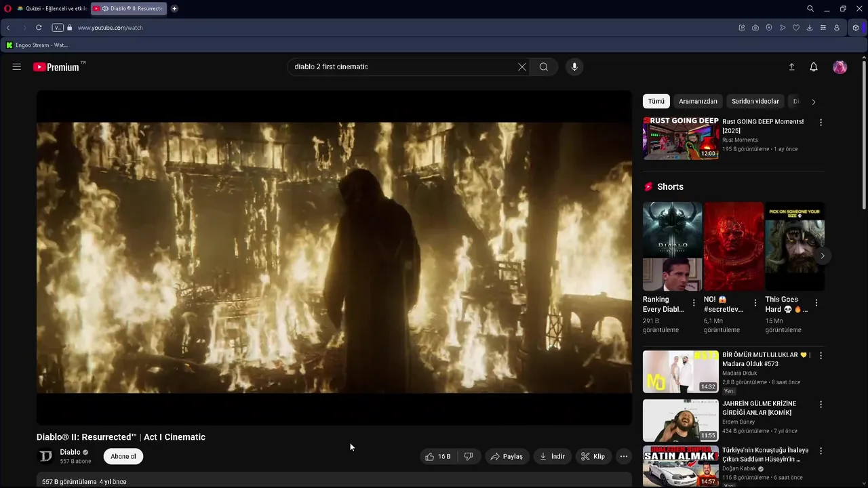Screen dimensions: 868x488
Task: Open the send/flow arrow icon
Action: pyautogui.click(x=783, y=28)
